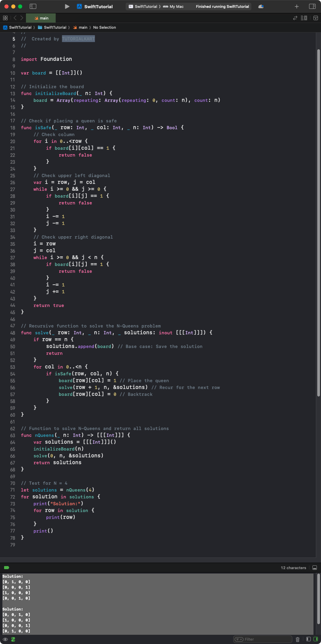Open the No Selection symbol breadcrumb
321x644 pixels.
click(104, 27)
